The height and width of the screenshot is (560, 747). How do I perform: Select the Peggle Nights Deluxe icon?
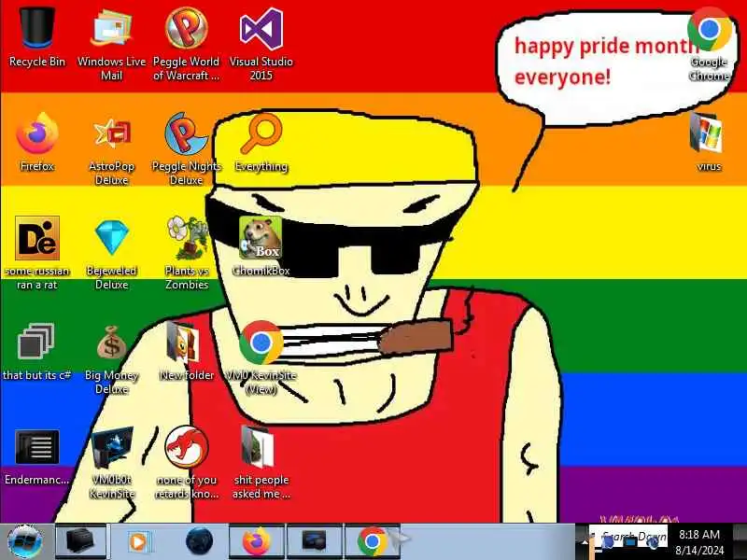pos(186,147)
